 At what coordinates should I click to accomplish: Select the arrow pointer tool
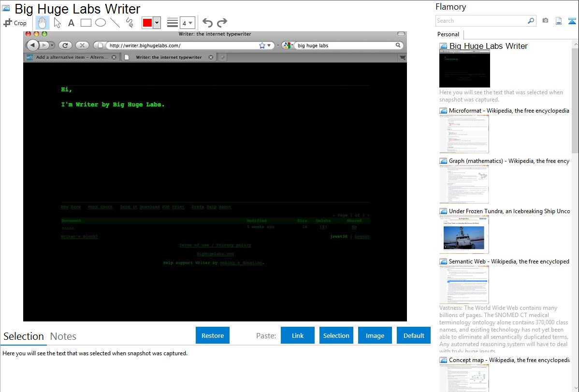[57, 23]
